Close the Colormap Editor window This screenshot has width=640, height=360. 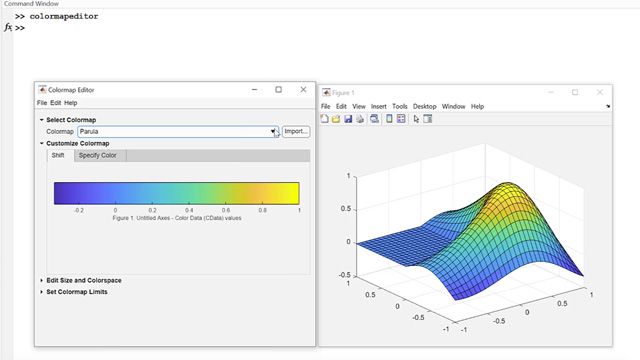303,89
